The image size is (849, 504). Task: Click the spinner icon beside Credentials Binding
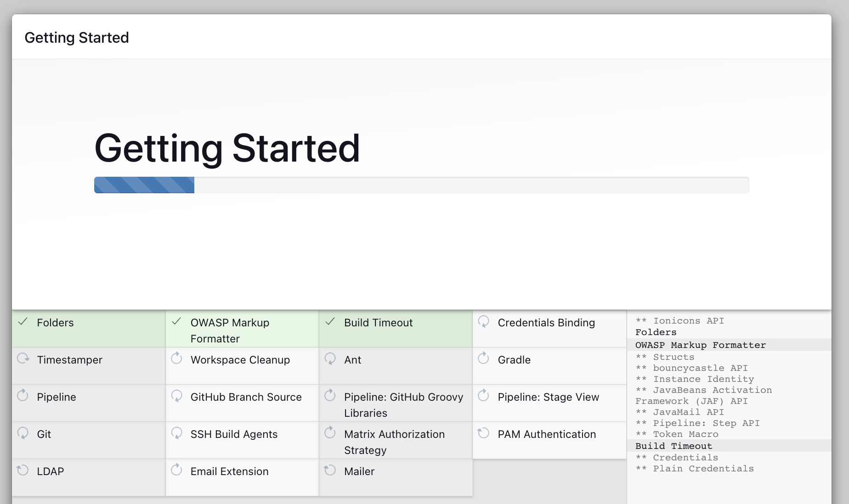coord(483,322)
